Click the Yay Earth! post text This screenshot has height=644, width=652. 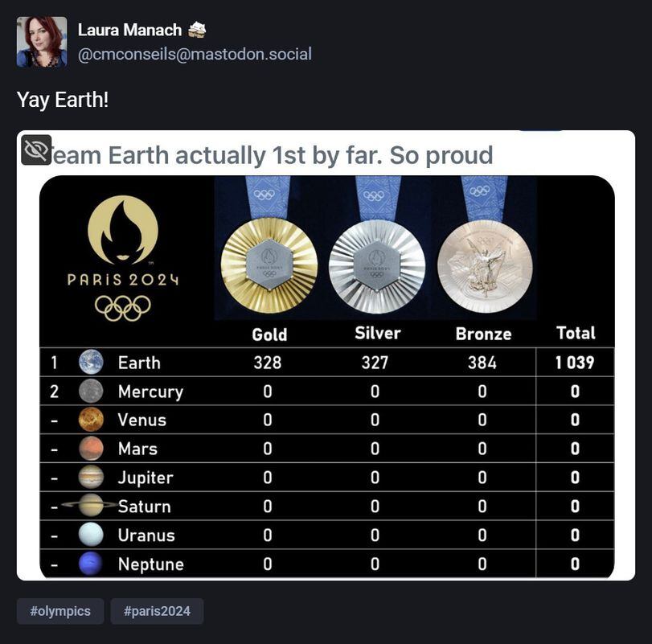click(63, 100)
